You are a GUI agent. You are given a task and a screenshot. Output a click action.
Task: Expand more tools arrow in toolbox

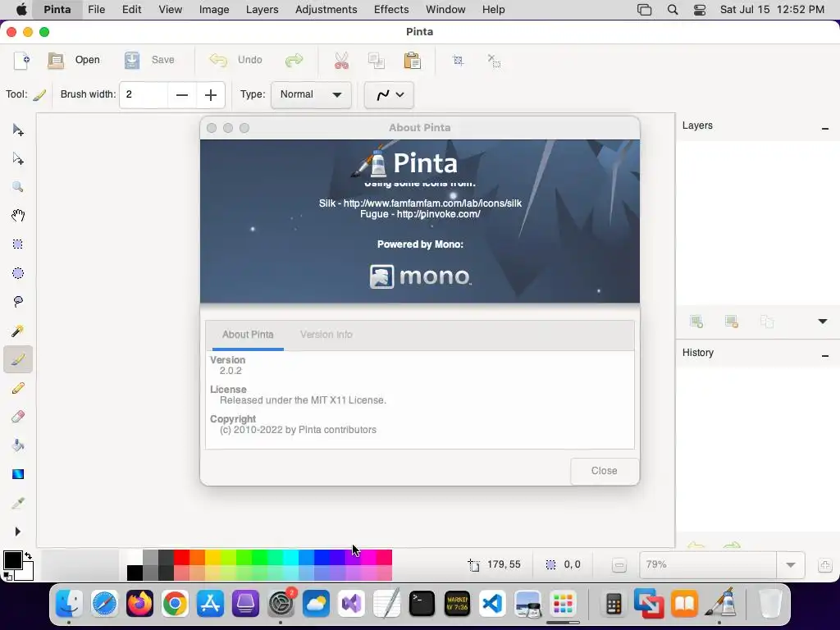tap(18, 532)
